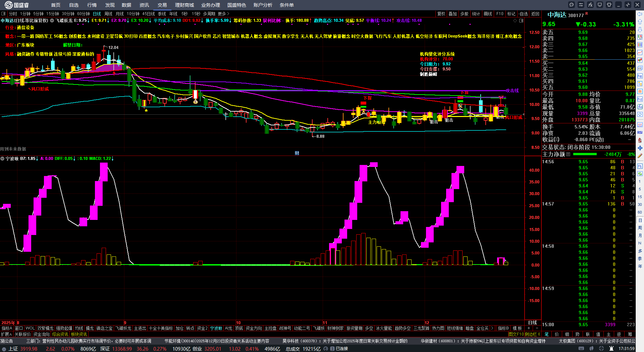Click the red trend line chart sidebar icon
Viewport: 644px width, 352px height.
640,53
